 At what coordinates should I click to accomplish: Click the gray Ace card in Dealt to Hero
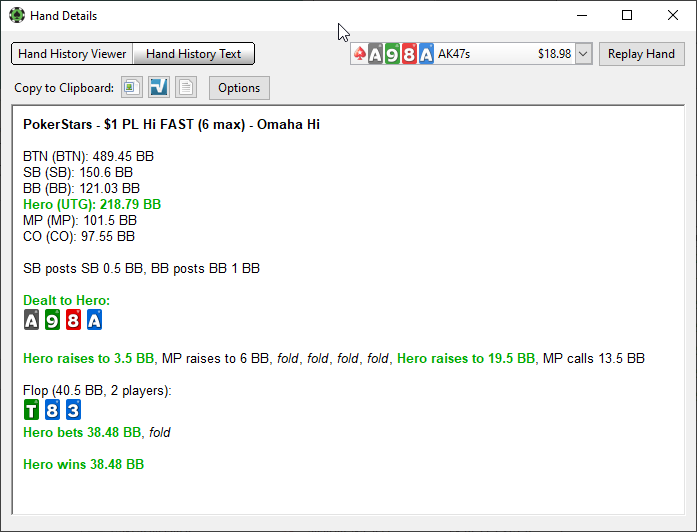tap(31, 320)
